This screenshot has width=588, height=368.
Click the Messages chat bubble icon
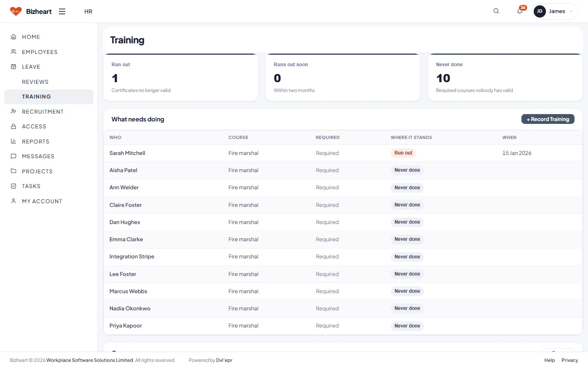coord(13,156)
